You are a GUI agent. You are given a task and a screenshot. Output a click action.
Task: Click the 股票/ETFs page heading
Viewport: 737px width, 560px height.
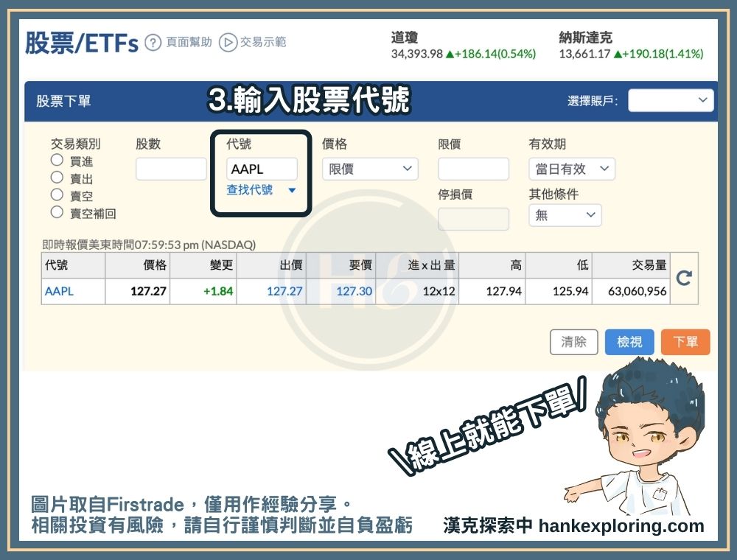(82, 43)
